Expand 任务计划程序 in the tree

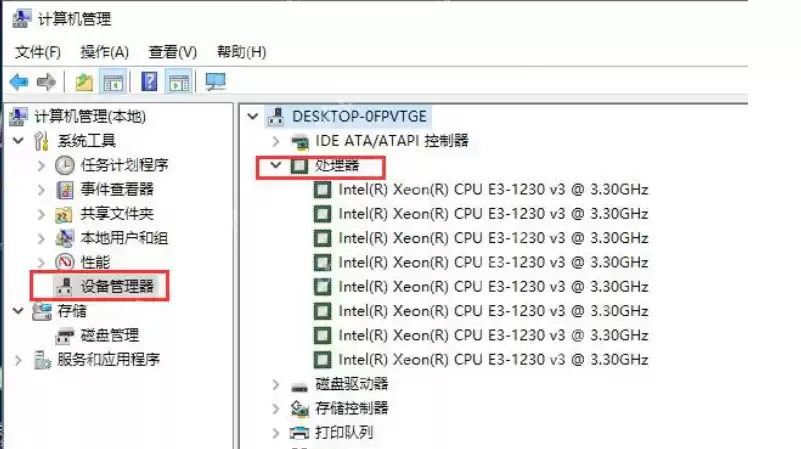click(41, 165)
